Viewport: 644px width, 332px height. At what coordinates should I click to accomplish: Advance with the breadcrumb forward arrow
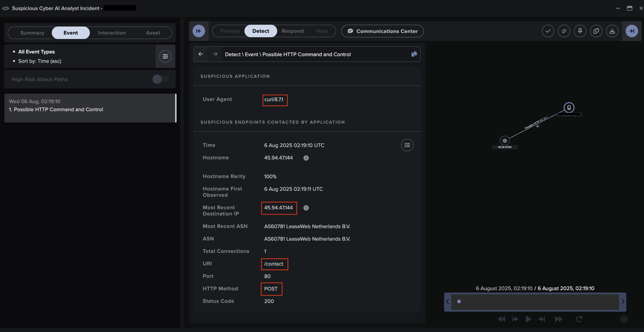[x=214, y=54]
